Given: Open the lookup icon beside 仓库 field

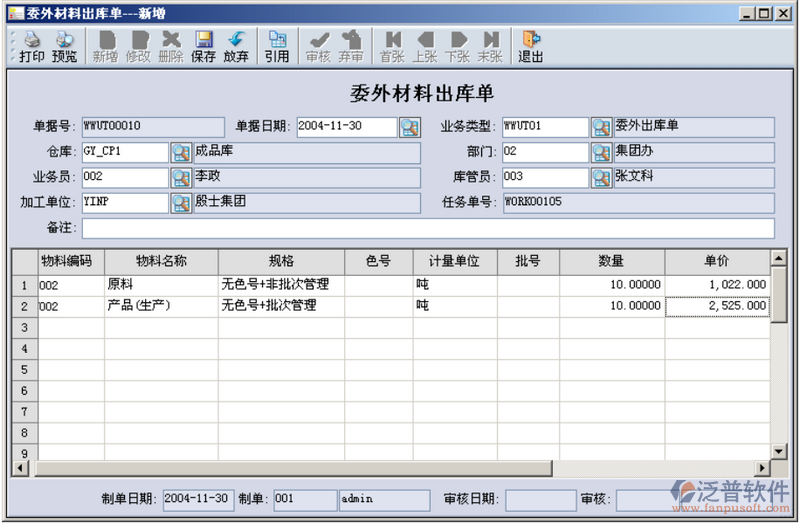Looking at the screenshot, I should pyautogui.click(x=180, y=152).
